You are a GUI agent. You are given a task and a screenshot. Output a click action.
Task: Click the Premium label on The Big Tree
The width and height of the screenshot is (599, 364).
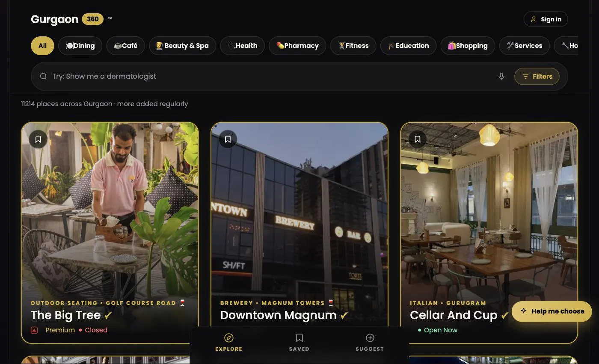(60, 330)
